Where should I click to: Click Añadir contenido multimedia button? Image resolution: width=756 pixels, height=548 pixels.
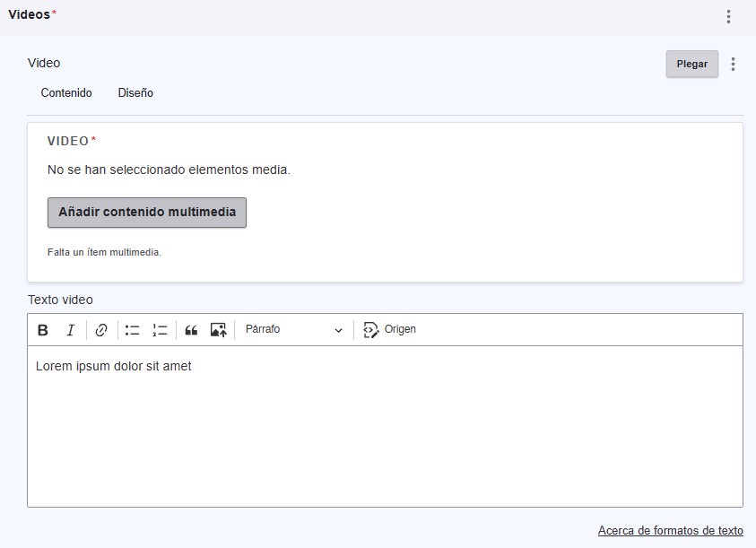[x=147, y=213]
